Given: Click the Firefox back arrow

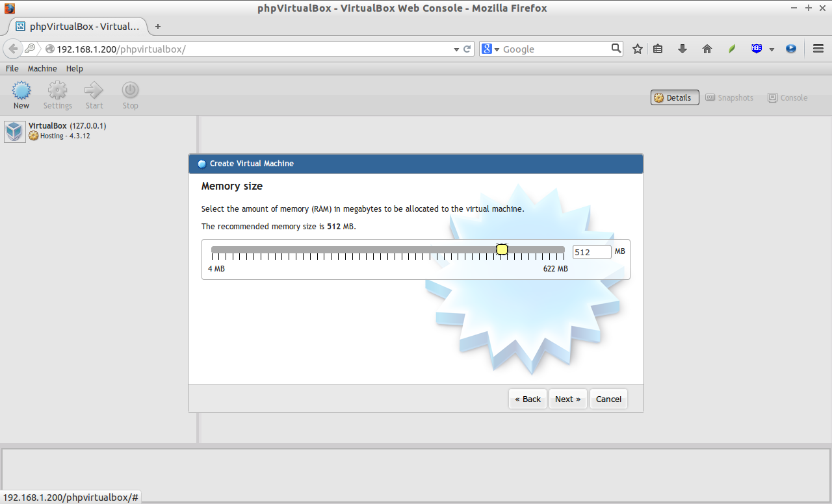Looking at the screenshot, I should pos(12,49).
